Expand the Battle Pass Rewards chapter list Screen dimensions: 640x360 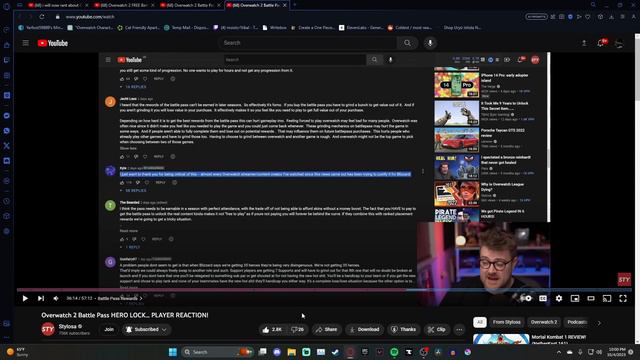coord(120,298)
